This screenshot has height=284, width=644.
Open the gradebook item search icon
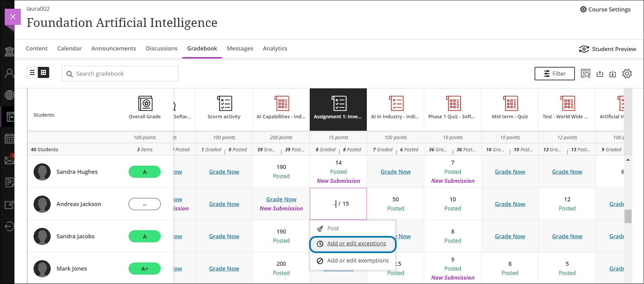click(x=586, y=74)
